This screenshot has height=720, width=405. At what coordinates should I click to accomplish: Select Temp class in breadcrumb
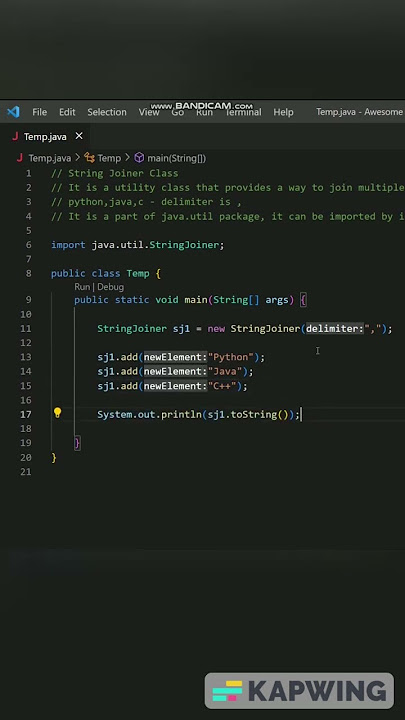pos(109,158)
